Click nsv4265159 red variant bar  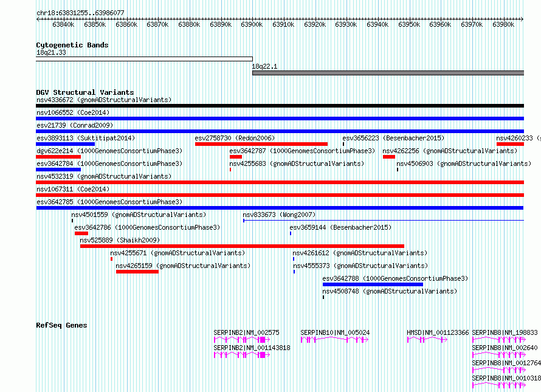pos(137,272)
